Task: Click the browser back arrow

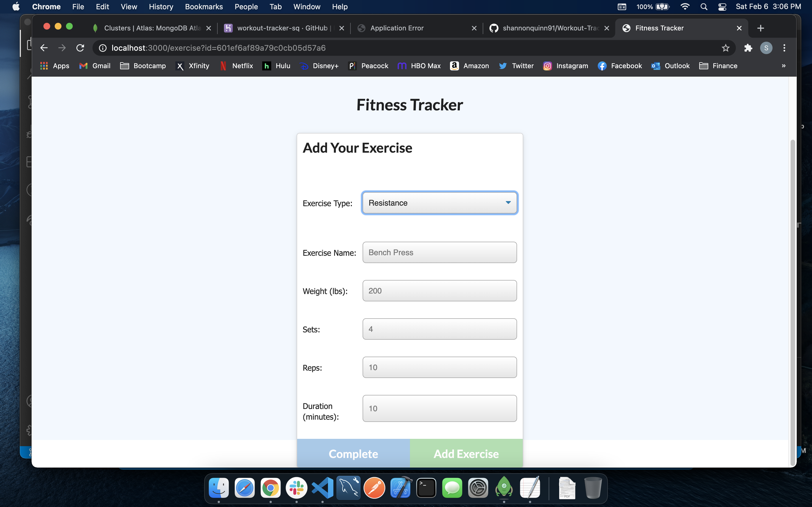Action: (x=44, y=48)
